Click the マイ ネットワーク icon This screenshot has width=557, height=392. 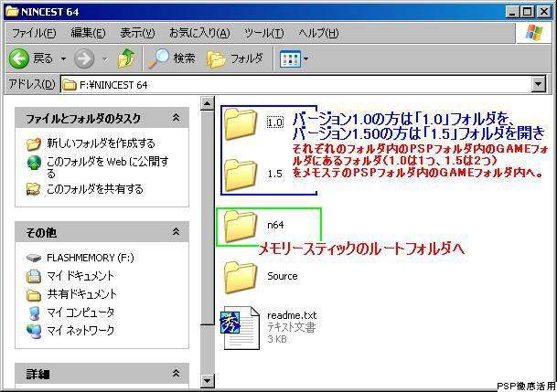click(x=34, y=331)
